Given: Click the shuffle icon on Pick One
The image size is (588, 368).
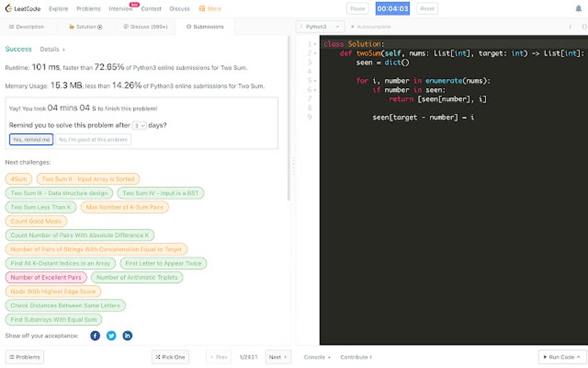Looking at the screenshot, I should tap(159, 356).
